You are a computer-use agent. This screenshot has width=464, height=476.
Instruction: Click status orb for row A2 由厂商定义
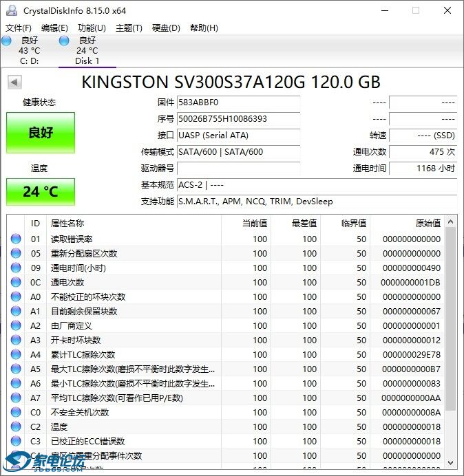click(x=16, y=325)
